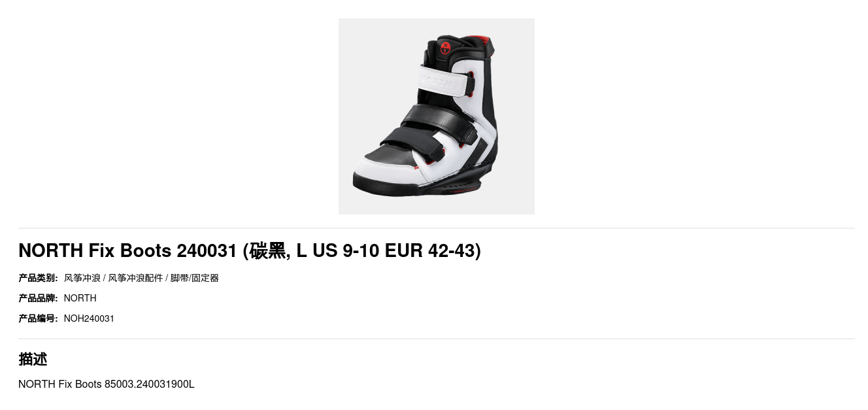The image size is (868, 410).
Task: Click the 产品类别 label
Action: (38, 278)
